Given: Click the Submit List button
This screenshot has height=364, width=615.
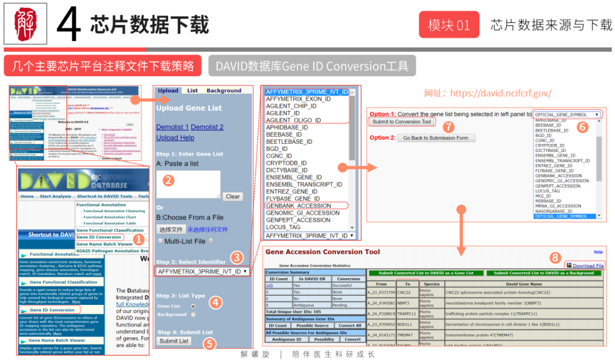Looking at the screenshot, I should [174, 341].
